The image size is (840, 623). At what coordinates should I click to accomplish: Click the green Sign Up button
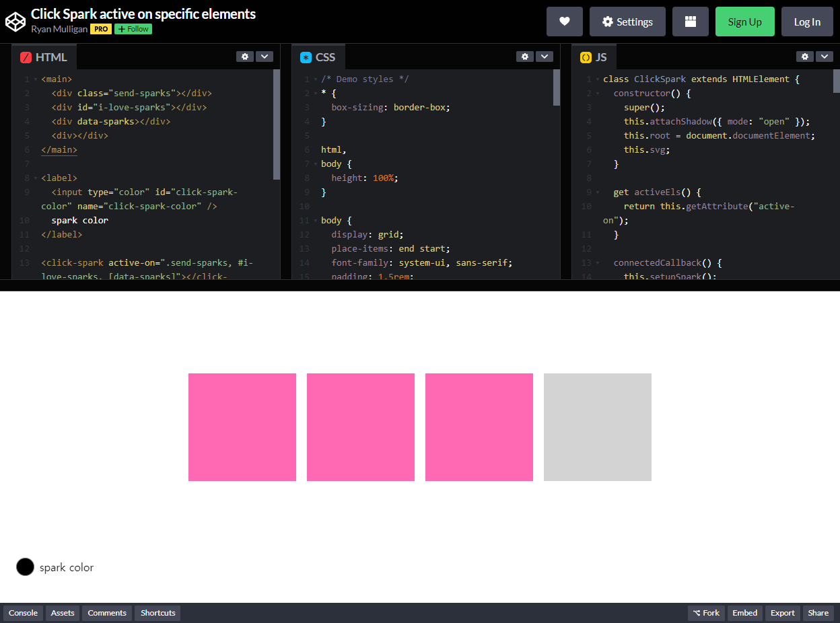(x=744, y=22)
